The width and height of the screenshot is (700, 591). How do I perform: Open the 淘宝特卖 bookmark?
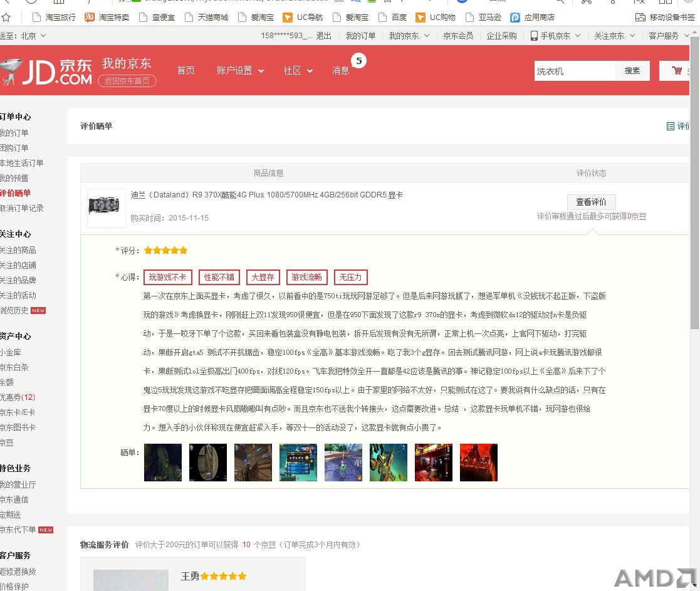tap(107, 18)
